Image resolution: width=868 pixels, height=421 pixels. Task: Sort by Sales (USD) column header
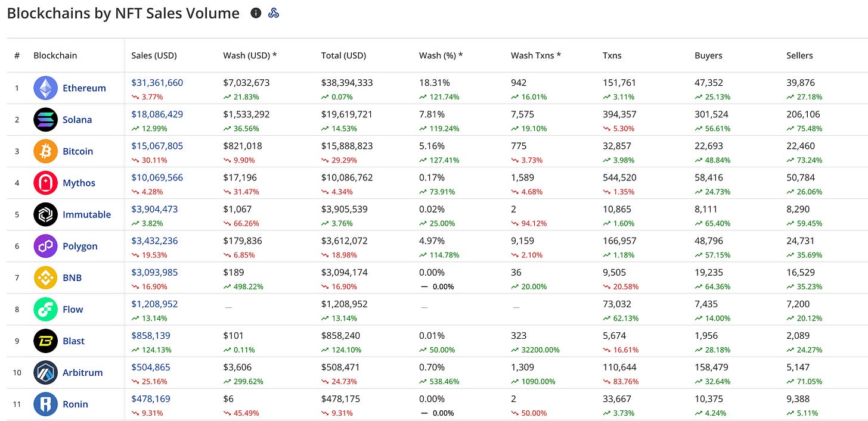pos(154,55)
